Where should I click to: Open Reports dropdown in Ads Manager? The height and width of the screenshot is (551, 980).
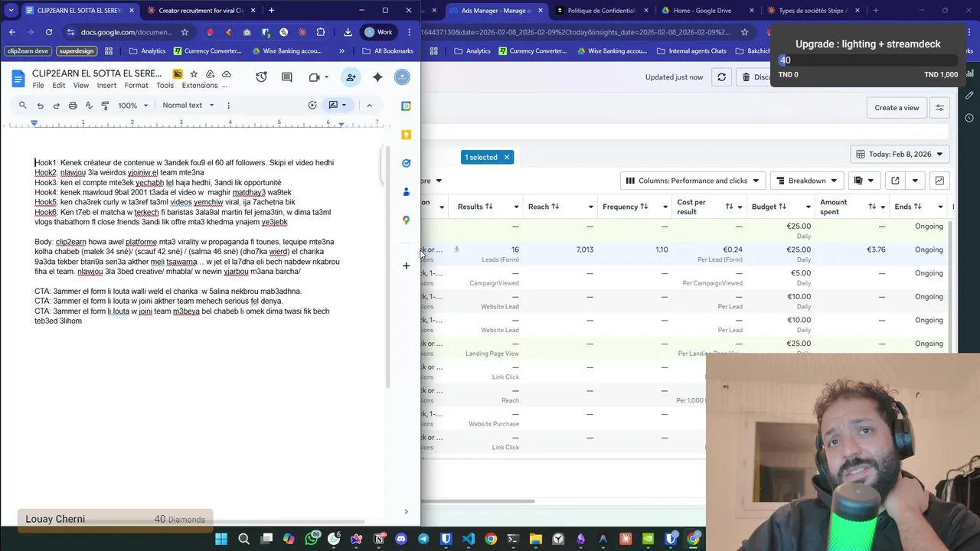tap(863, 181)
